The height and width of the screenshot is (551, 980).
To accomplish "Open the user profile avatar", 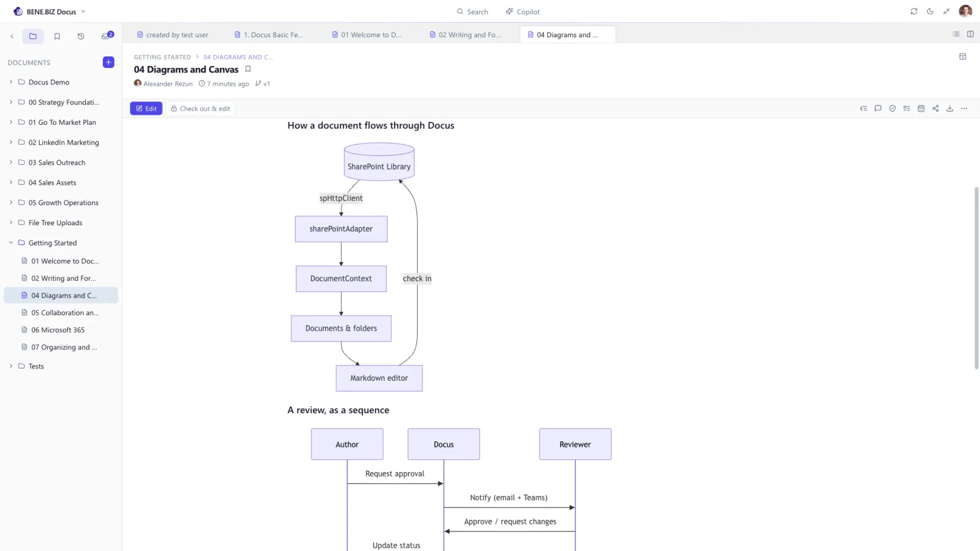I will tap(965, 11).
